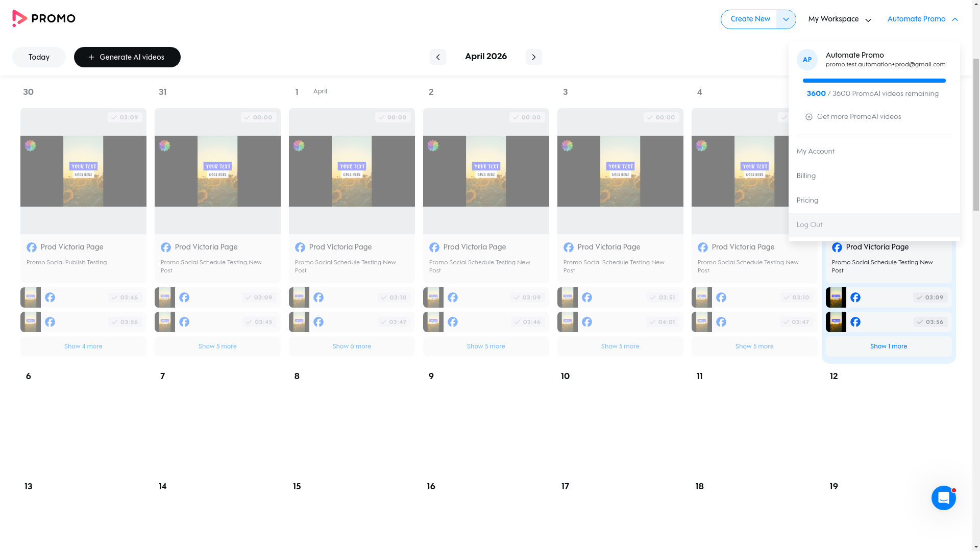Click the Facebook icon on the March 30 post
This screenshot has width=980, height=551.
[32, 247]
